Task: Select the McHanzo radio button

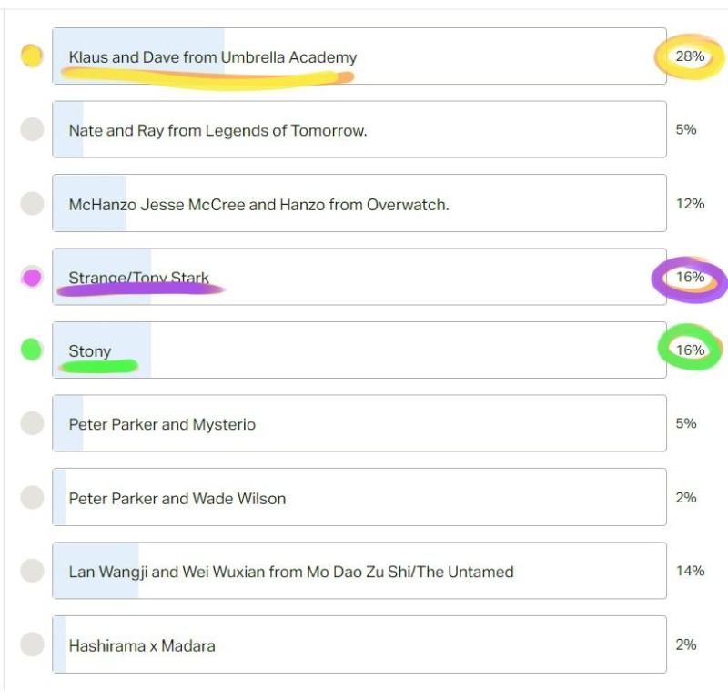Action: pyautogui.click(x=32, y=204)
